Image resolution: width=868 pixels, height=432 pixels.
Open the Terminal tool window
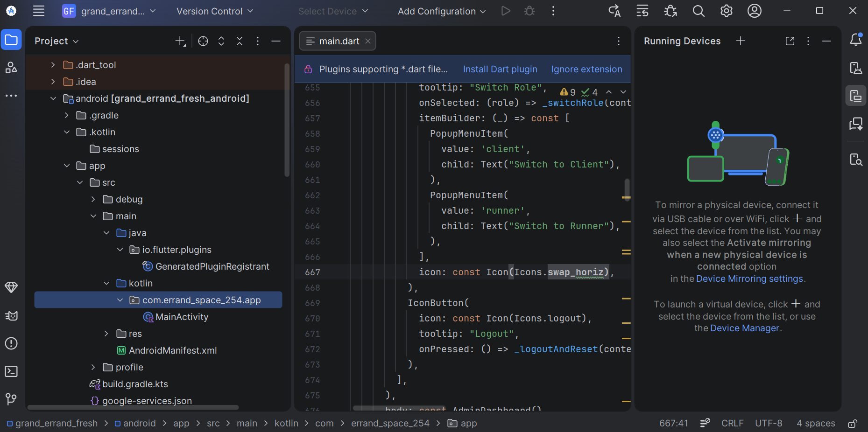tap(11, 371)
